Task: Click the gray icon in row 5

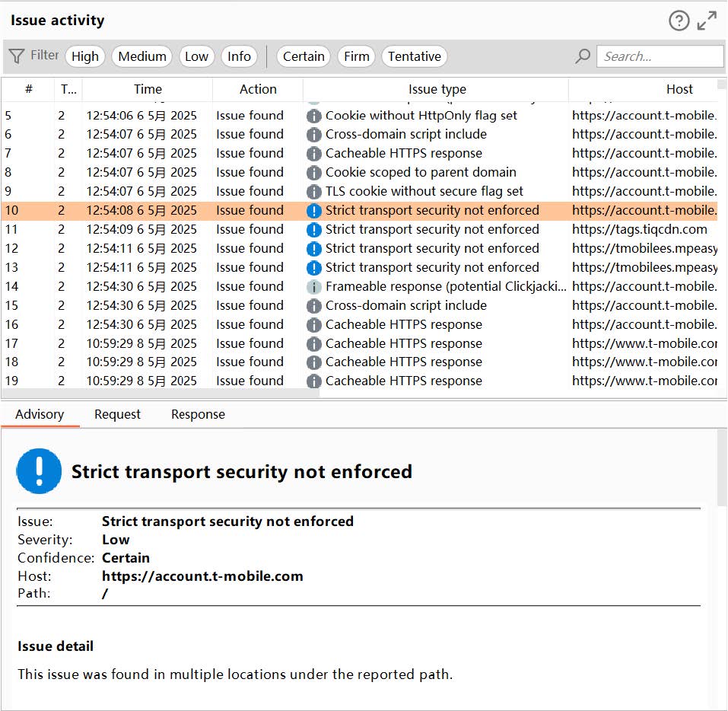Action: point(313,116)
